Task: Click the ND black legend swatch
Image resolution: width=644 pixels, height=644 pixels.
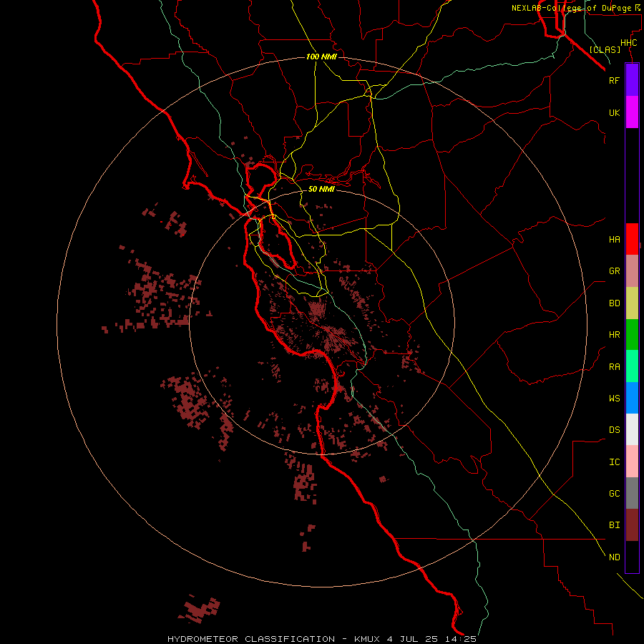Action: [x=632, y=557]
